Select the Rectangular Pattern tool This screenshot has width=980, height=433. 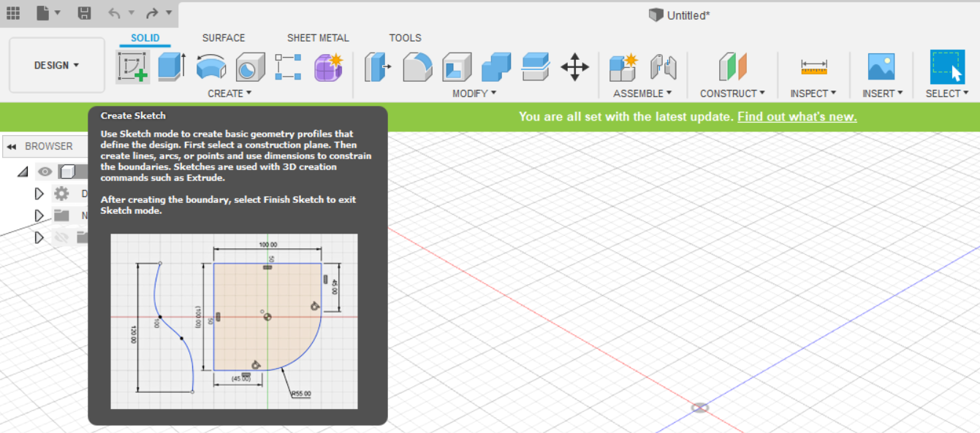tap(289, 66)
